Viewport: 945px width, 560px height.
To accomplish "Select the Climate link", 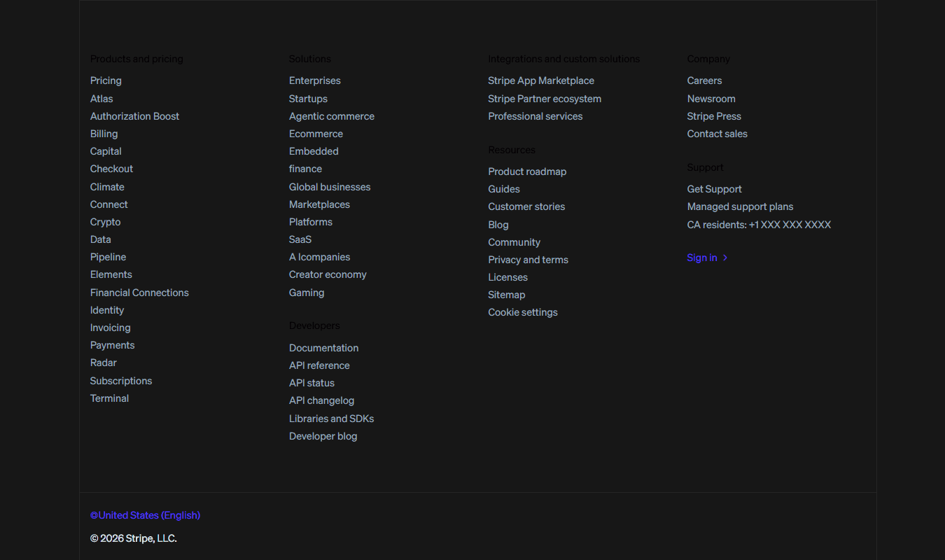I will pos(107,187).
